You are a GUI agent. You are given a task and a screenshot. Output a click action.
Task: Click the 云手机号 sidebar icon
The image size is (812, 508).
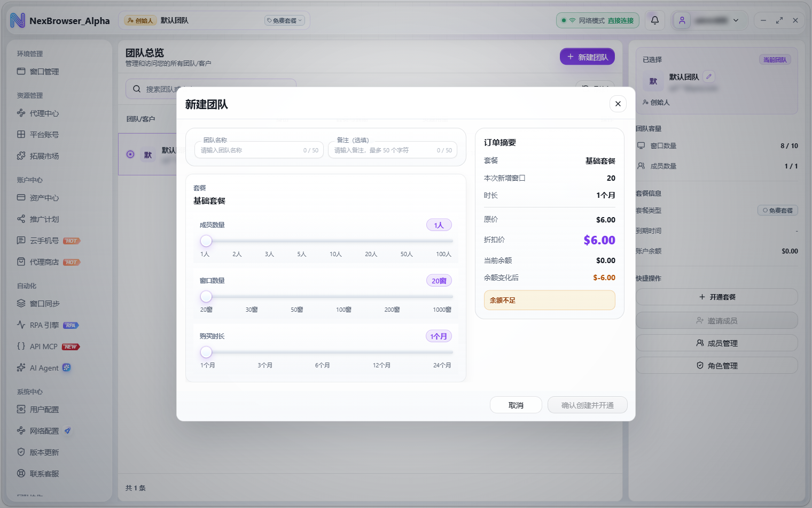tap(21, 240)
